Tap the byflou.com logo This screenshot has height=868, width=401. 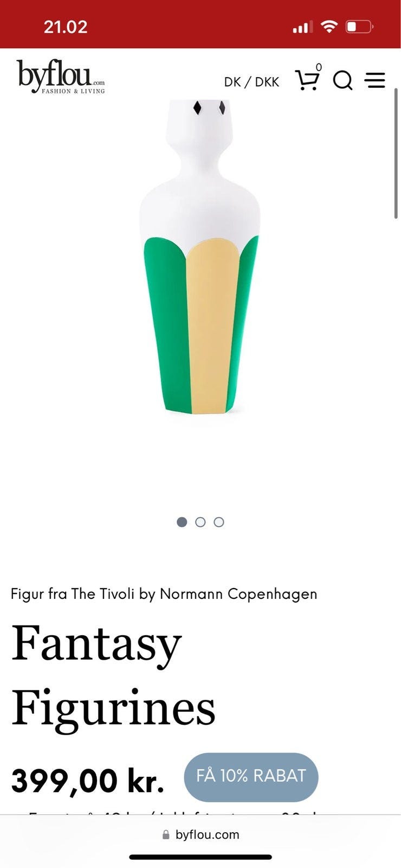pos(61,77)
